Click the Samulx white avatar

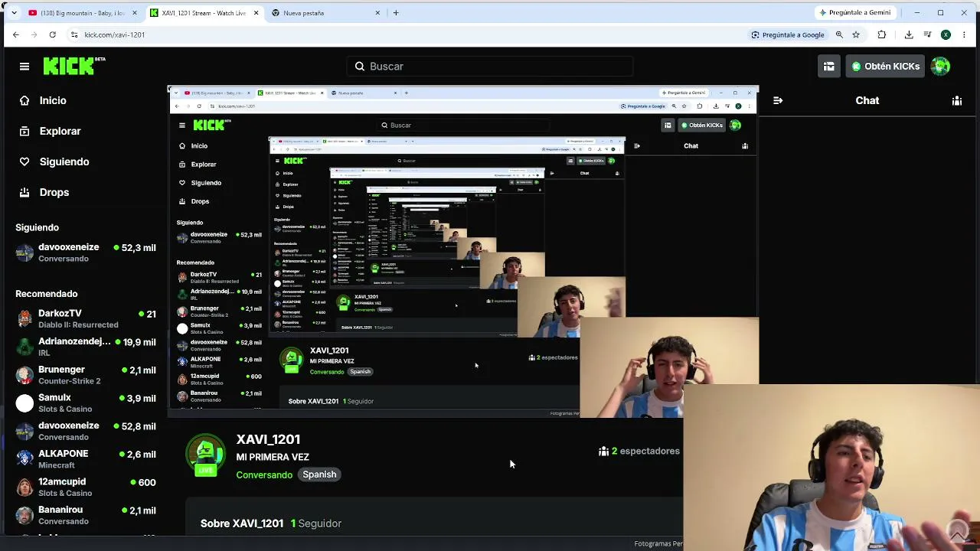[x=24, y=403]
